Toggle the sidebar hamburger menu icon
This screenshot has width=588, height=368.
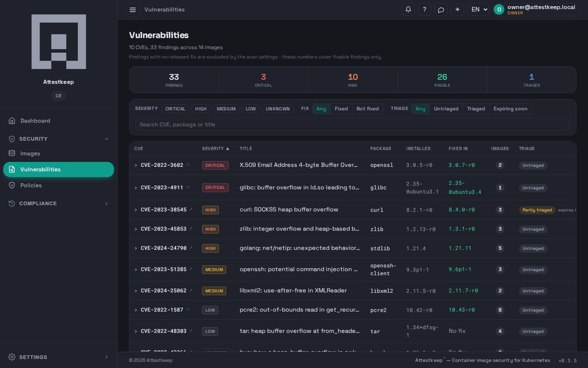point(133,9)
